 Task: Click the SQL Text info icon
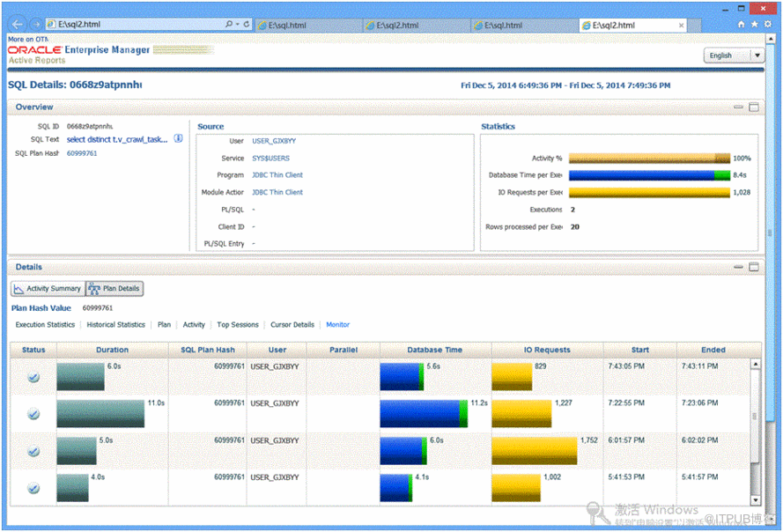click(x=178, y=139)
